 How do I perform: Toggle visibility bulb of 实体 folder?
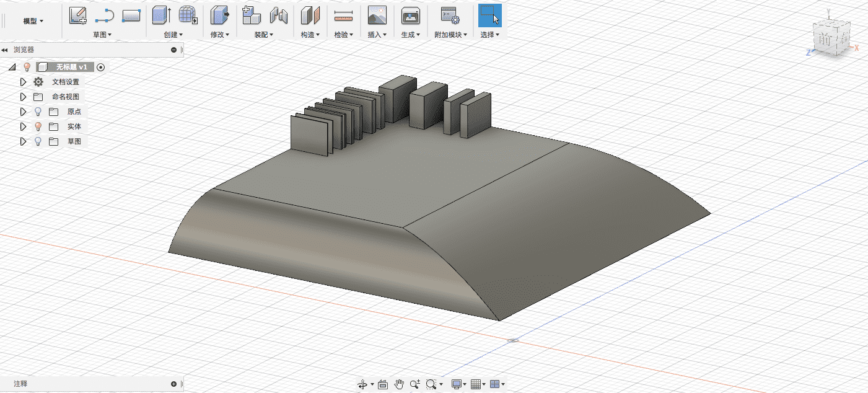[x=38, y=126]
